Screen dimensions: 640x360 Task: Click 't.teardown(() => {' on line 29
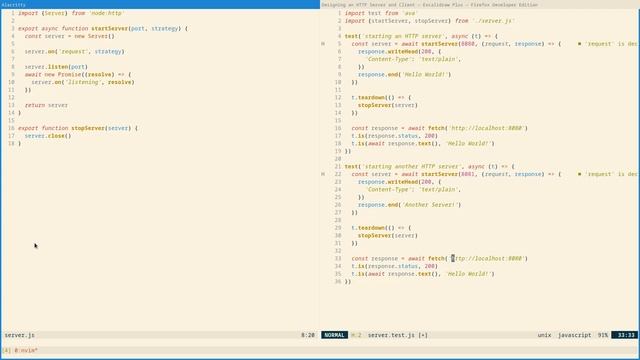click(x=381, y=228)
